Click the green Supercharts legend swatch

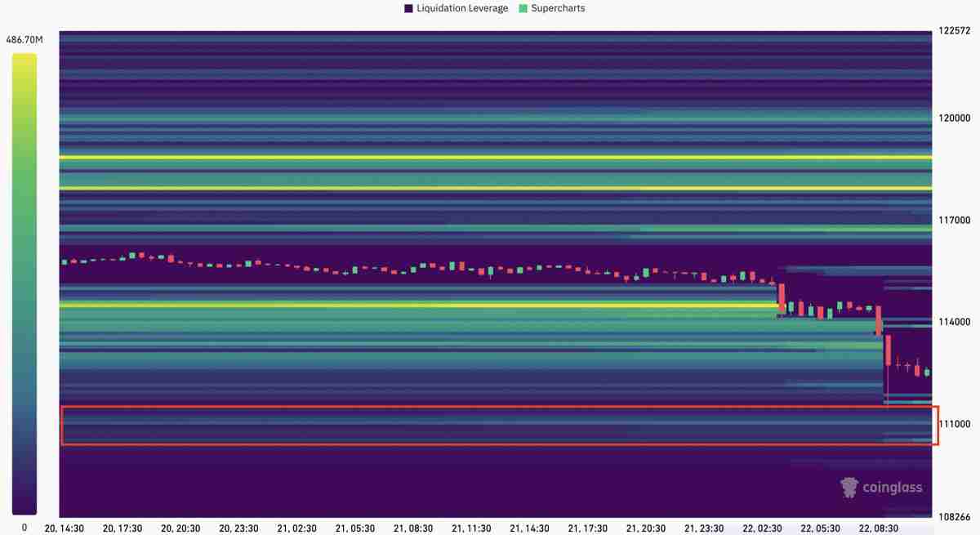coord(523,8)
